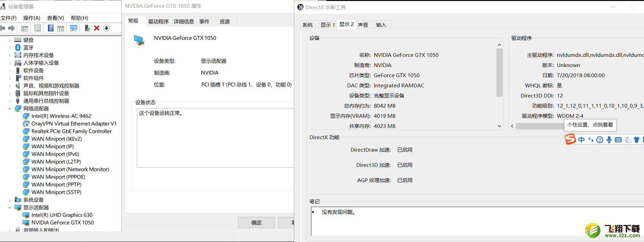Click the 个性设置，点我看看 tooltip

(590, 125)
